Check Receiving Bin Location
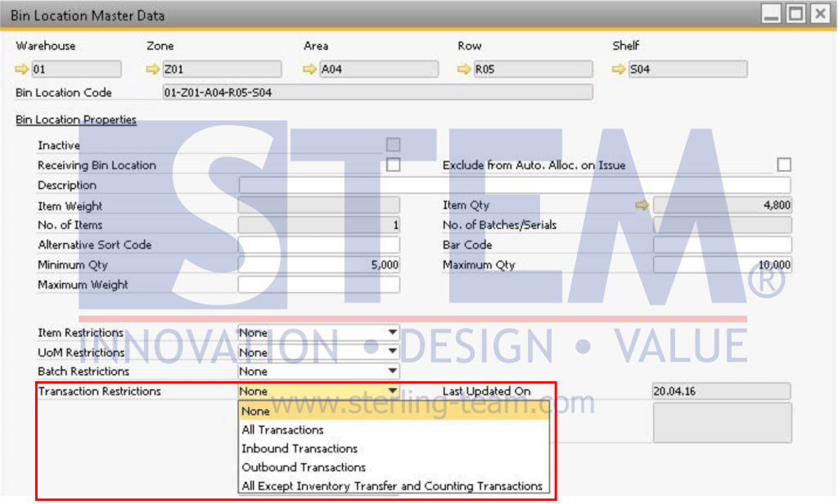The image size is (838, 504). click(393, 164)
